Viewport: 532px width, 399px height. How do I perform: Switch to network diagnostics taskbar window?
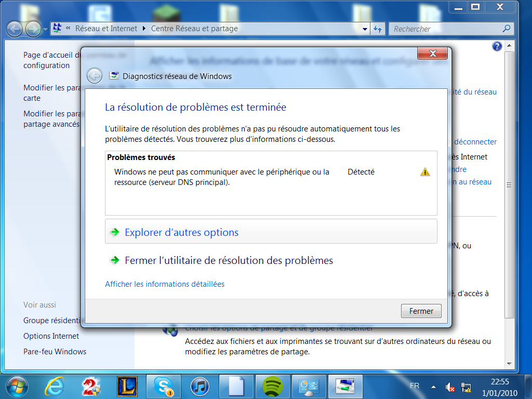(345, 387)
